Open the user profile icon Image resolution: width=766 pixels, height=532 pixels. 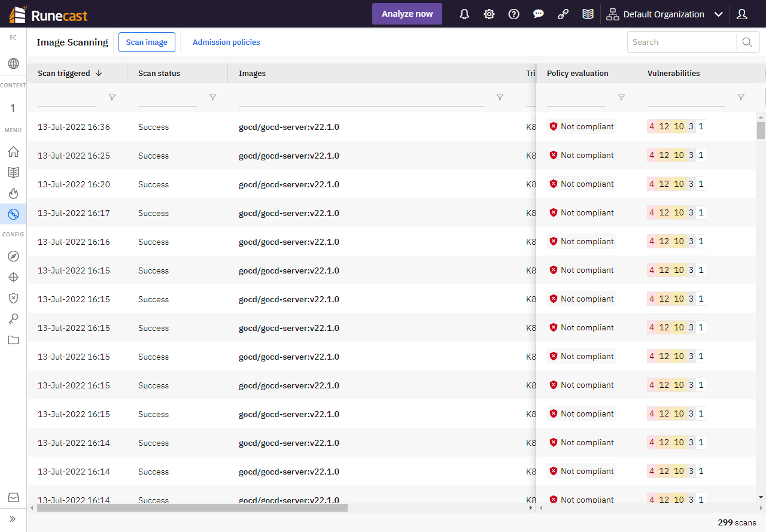[742, 14]
